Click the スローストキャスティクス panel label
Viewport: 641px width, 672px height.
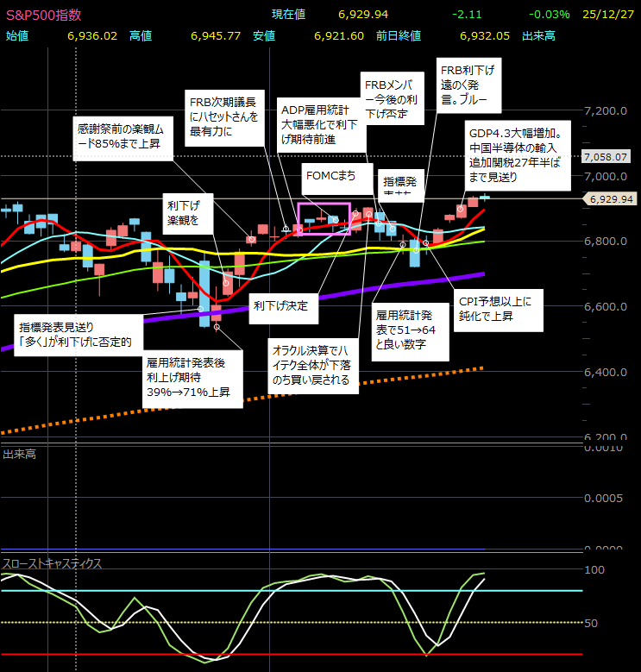53,563
